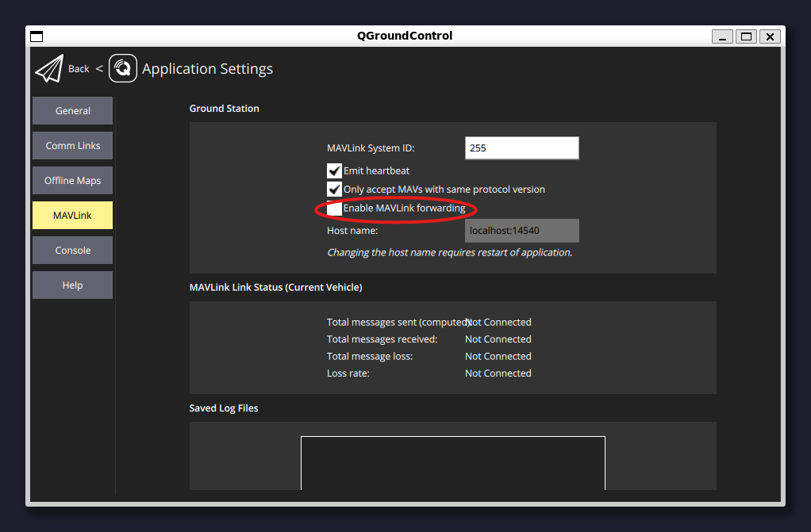Click the Saved Log Files heading
This screenshot has width=811, height=532.
(x=224, y=408)
